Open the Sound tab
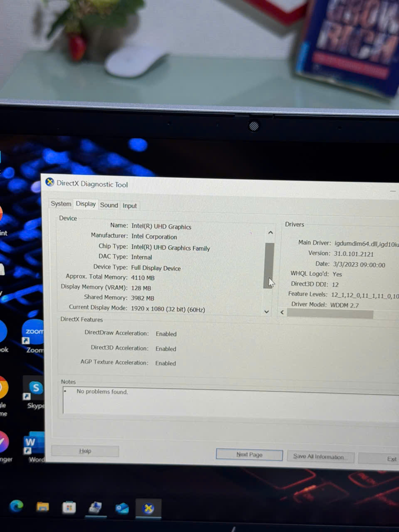Image resolution: width=399 pixels, height=532 pixels. click(109, 205)
